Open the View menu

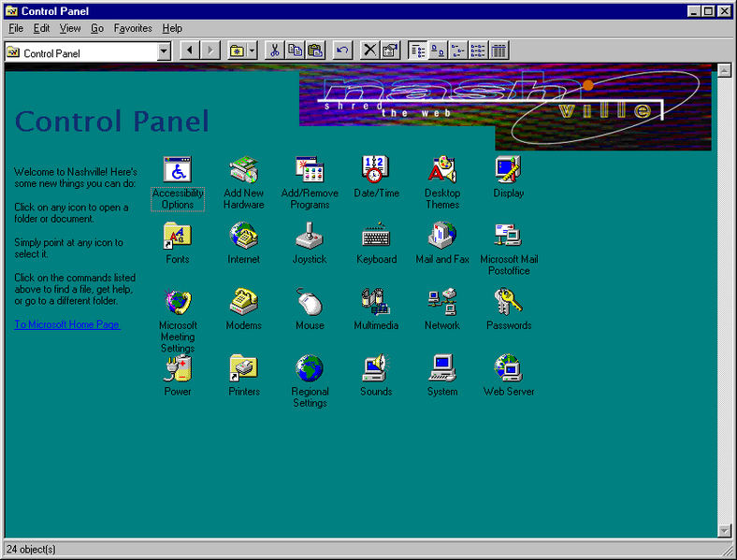[x=70, y=28]
